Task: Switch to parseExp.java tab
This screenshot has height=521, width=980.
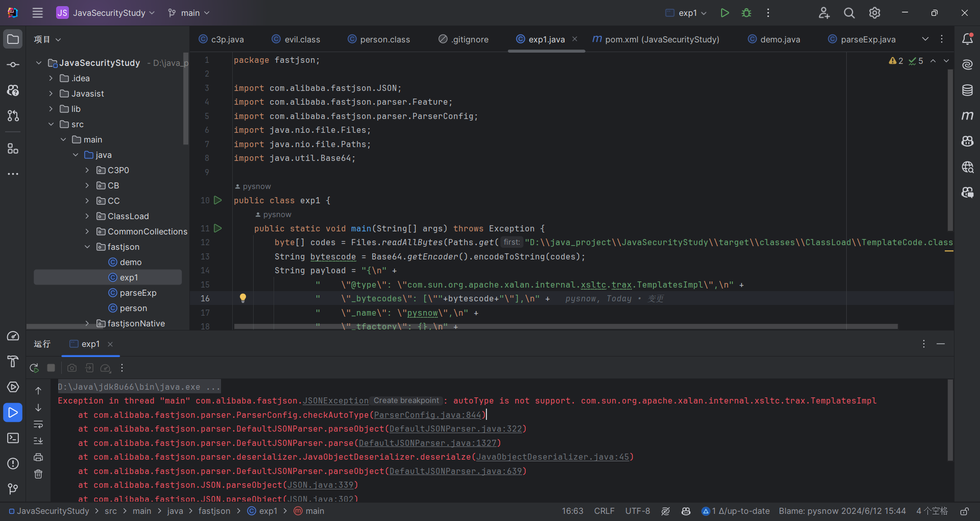Action: 862,39
